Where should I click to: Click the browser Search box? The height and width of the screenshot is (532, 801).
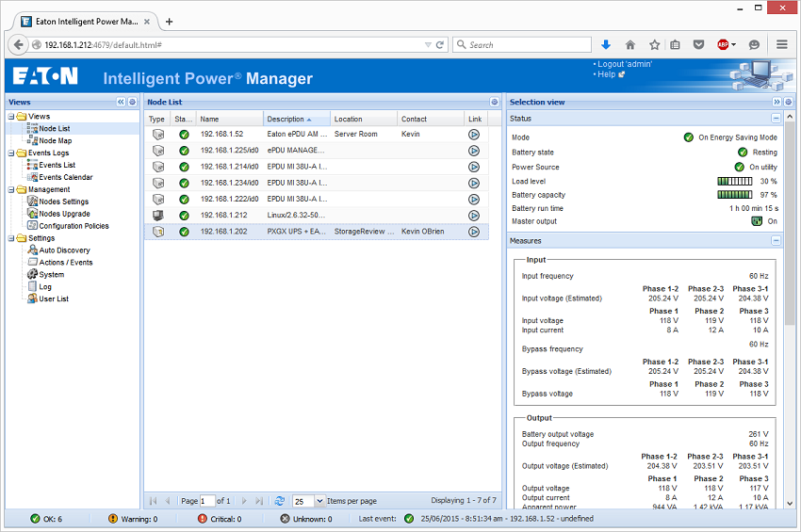tap(521, 45)
